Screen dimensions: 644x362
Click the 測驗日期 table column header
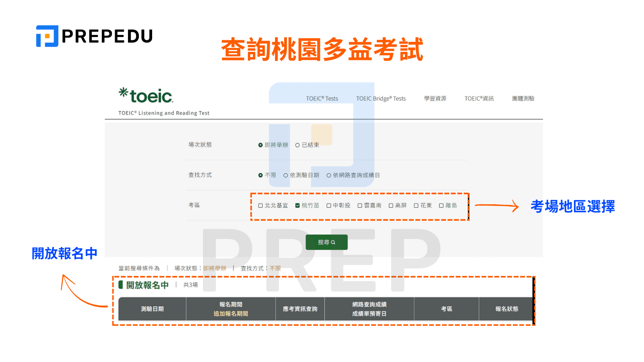(151, 309)
